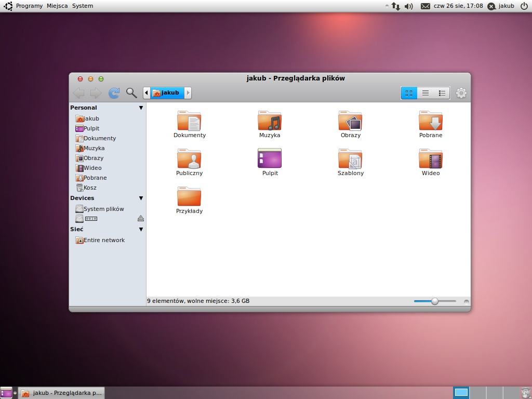The width and height of the screenshot is (532, 399).
Task: Keep icon grid view selected
Action: click(x=409, y=92)
